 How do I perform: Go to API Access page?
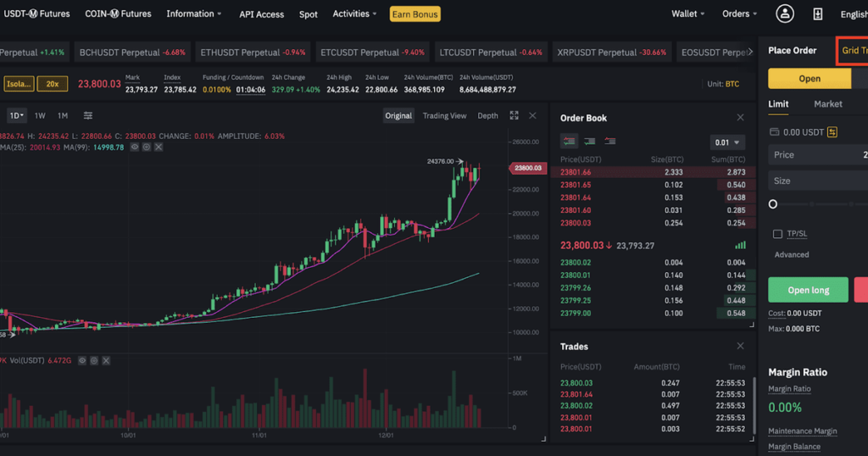click(261, 14)
